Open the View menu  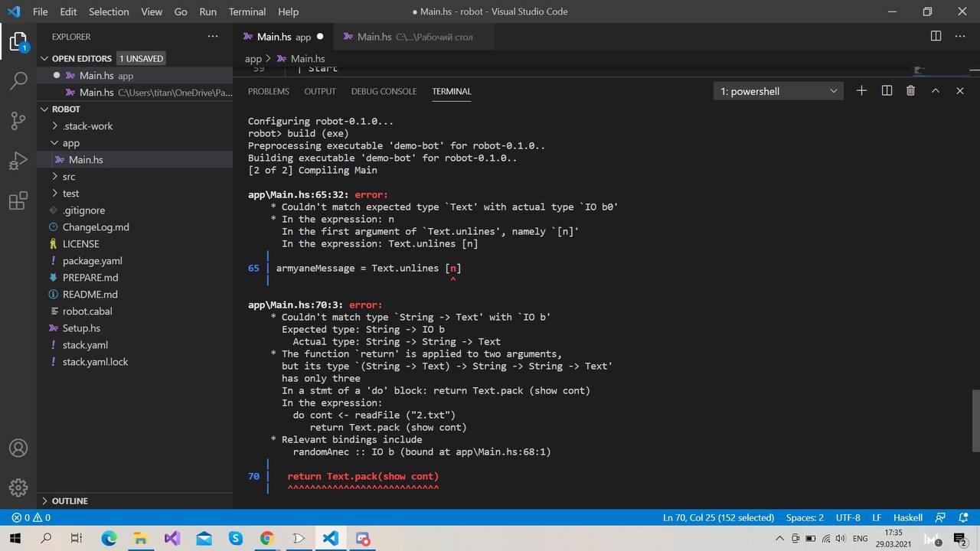(x=152, y=11)
